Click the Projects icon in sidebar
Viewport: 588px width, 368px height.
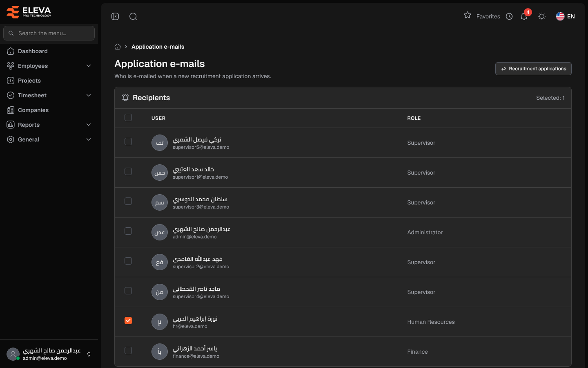11,81
